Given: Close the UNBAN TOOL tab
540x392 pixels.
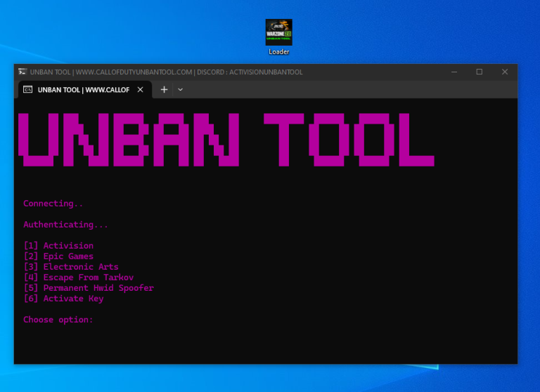Looking at the screenshot, I should 140,90.
